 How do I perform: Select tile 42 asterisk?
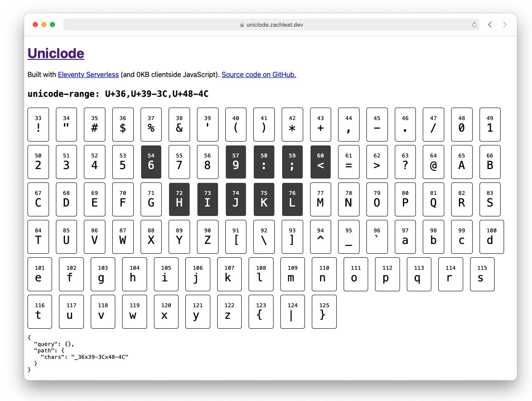[x=292, y=124]
